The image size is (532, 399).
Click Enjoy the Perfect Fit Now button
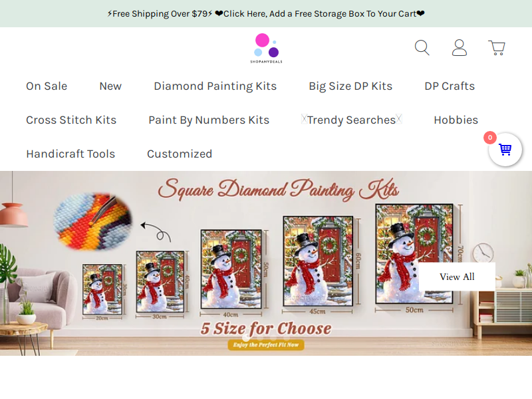pos(266,344)
